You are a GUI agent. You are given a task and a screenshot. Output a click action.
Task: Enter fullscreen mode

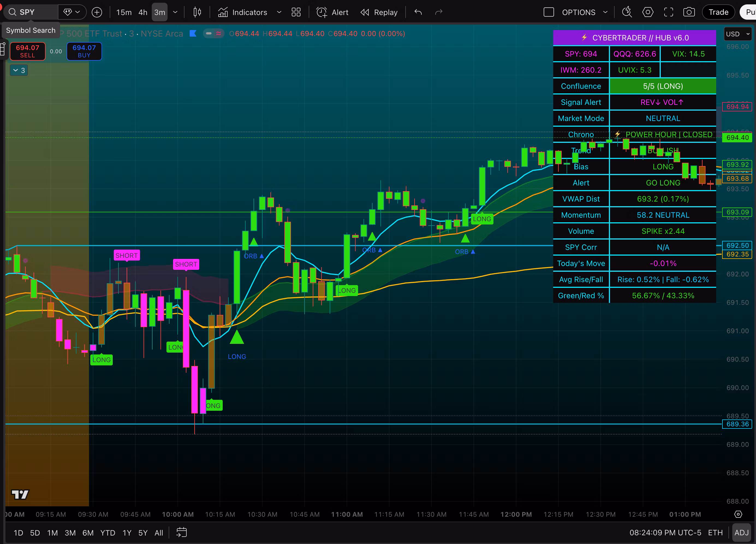[x=669, y=12]
